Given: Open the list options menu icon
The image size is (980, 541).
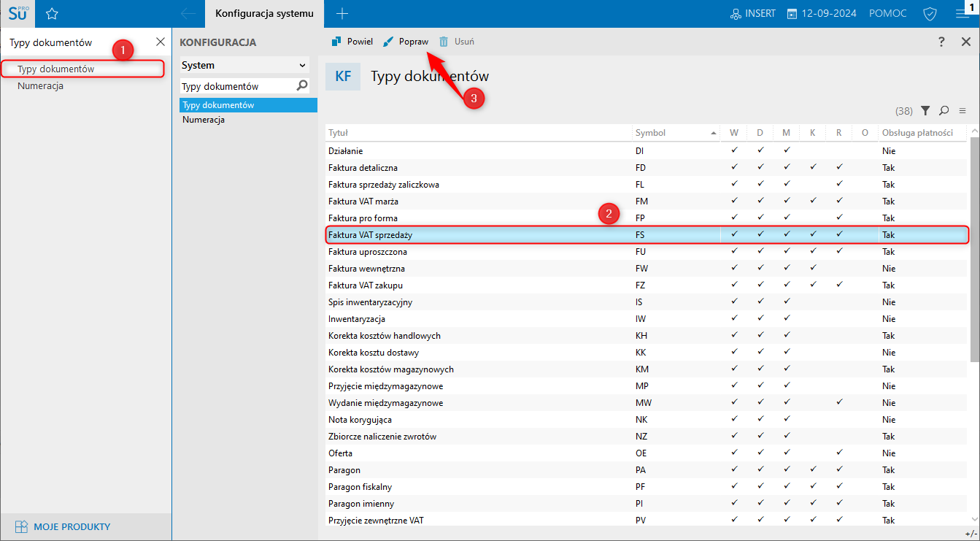Looking at the screenshot, I should coord(962,111).
